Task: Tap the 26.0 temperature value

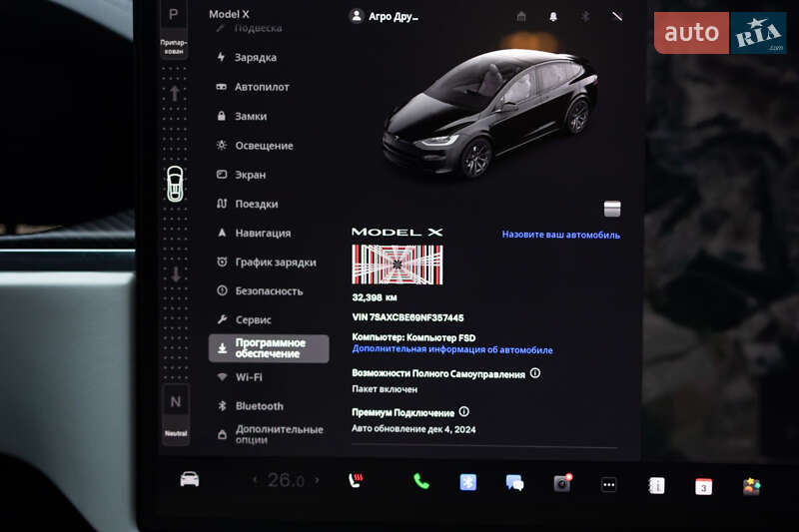Action: click(x=286, y=480)
